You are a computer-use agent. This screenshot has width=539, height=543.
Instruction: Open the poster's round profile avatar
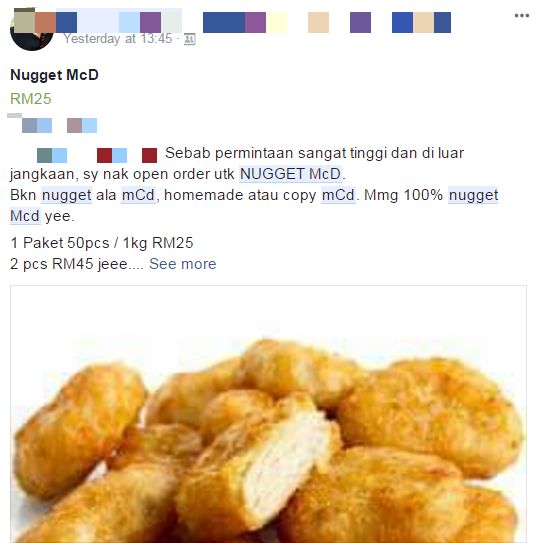pyautogui.click(x=32, y=29)
